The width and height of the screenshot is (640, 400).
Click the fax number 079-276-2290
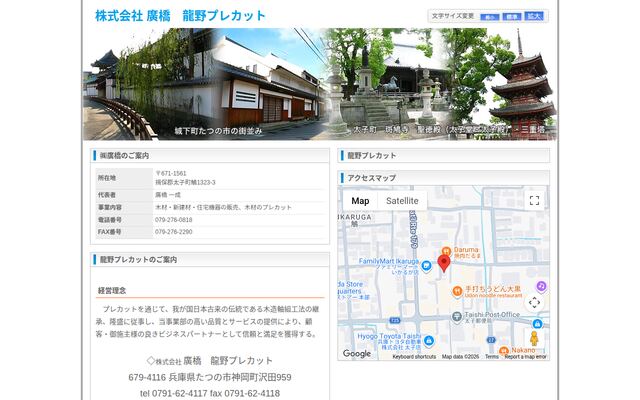[173, 231]
